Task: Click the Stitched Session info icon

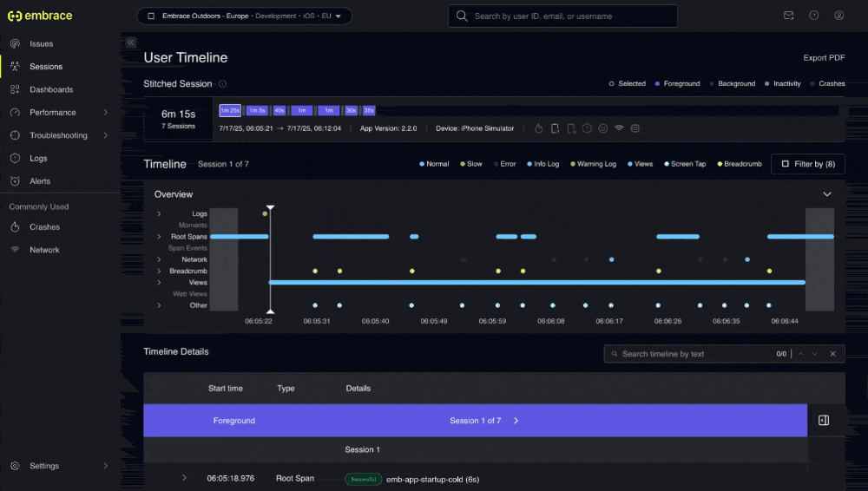Action: pyautogui.click(x=222, y=84)
